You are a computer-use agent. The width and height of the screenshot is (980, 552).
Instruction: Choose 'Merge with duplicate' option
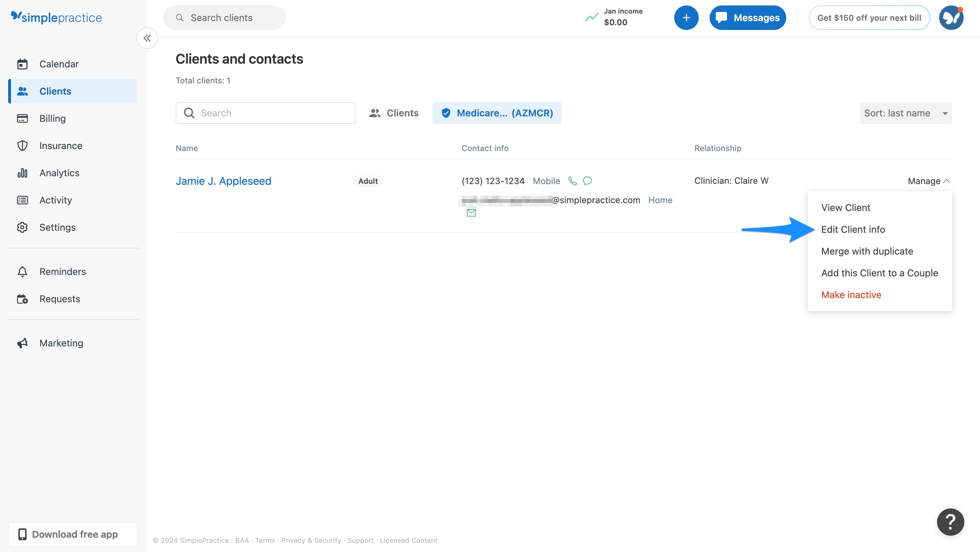[x=867, y=251]
